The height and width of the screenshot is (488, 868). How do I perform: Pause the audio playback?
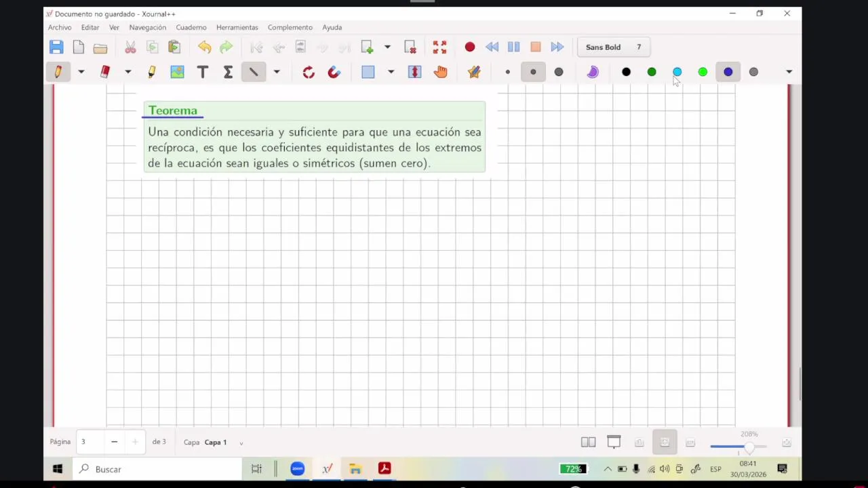coord(513,47)
